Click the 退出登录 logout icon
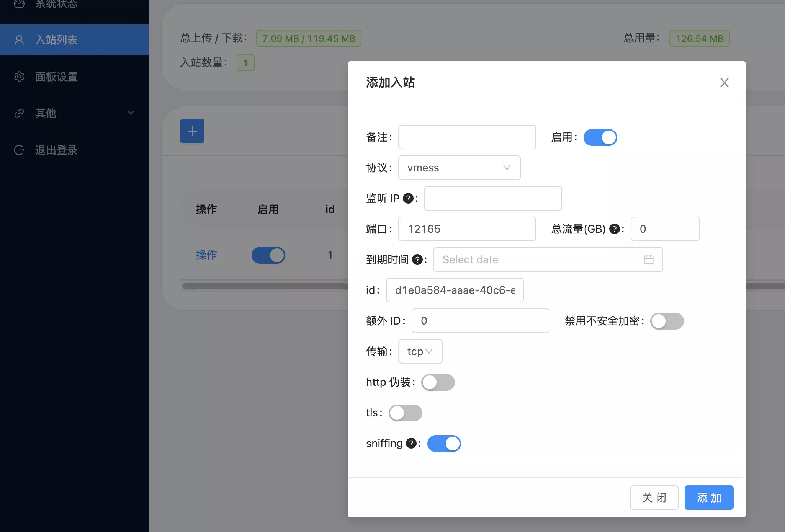785x532 pixels. (19, 150)
